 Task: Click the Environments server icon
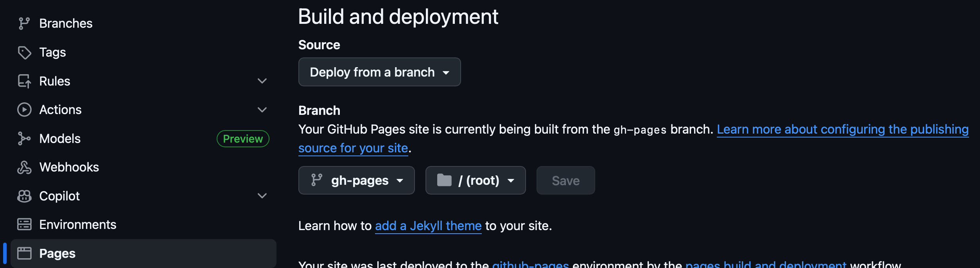pyautogui.click(x=24, y=225)
